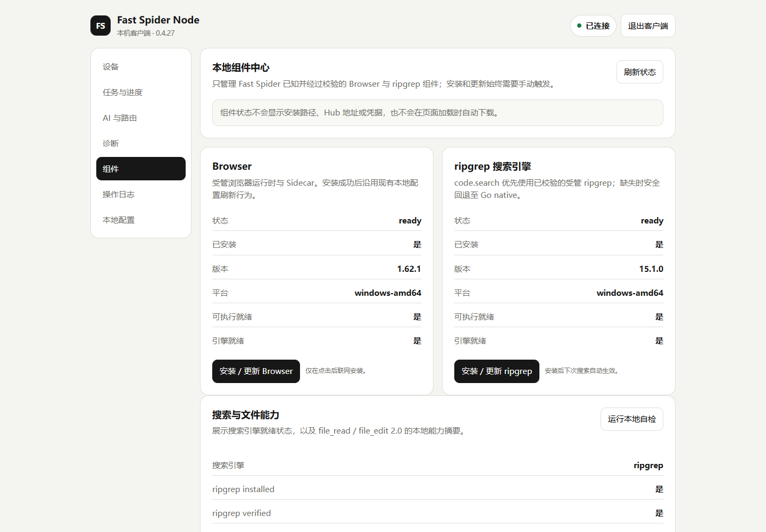Click Browser platform value windows-amd64
This screenshot has height=532, width=766.
coord(388,293)
